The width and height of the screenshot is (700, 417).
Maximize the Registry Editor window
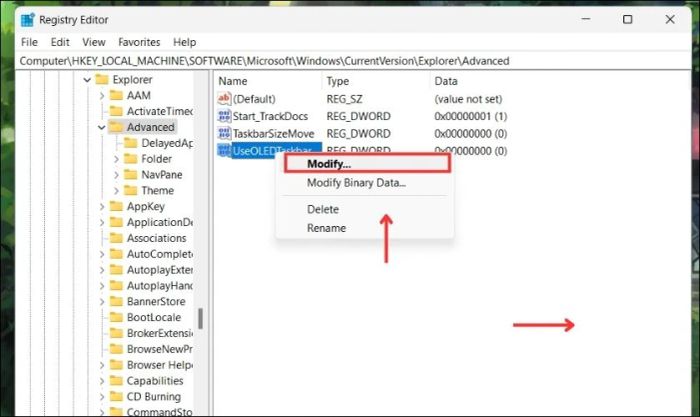627,19
